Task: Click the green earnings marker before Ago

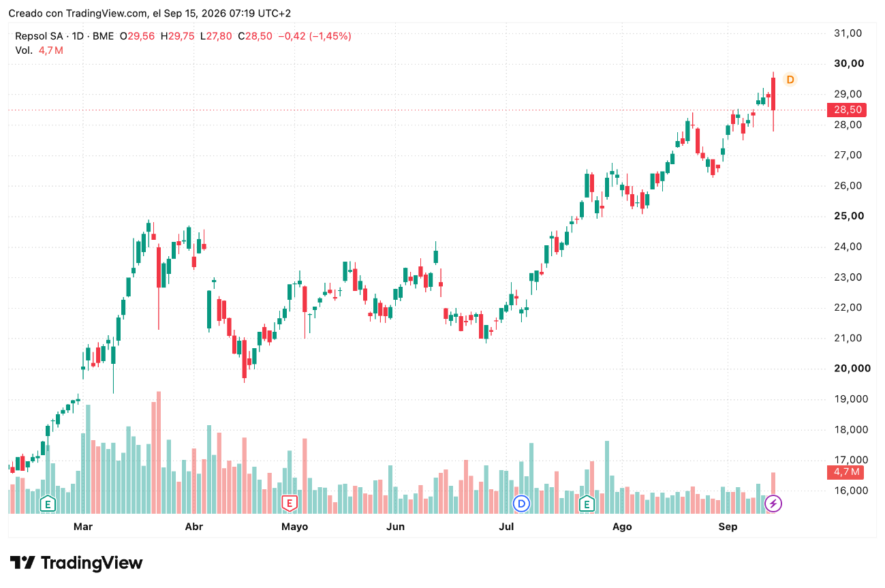Action: 587,504
